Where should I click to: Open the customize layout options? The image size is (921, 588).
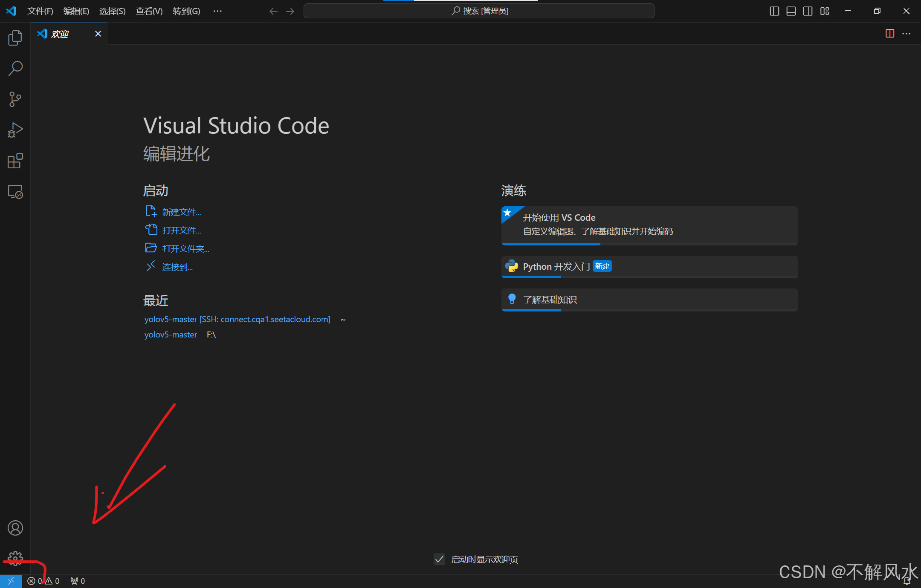(825, 11)
